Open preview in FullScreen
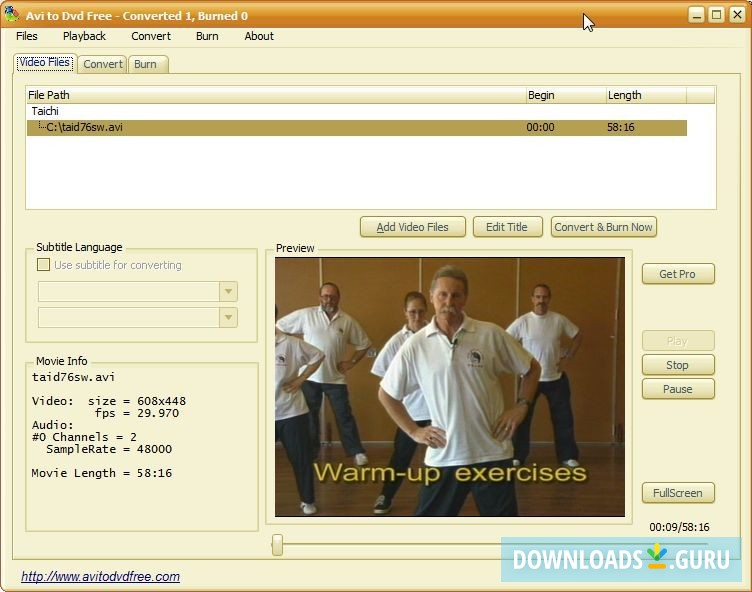The image size is (752, 592). pos(678,493)
